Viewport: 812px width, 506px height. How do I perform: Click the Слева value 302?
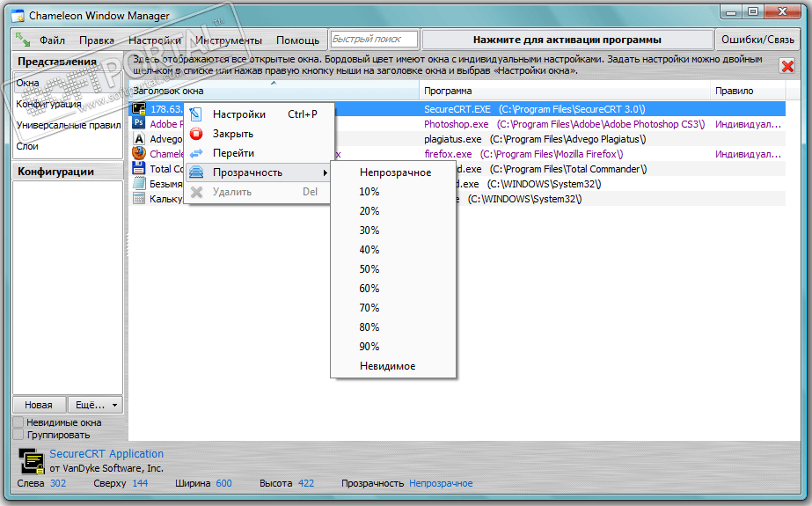tap(58, 483)
